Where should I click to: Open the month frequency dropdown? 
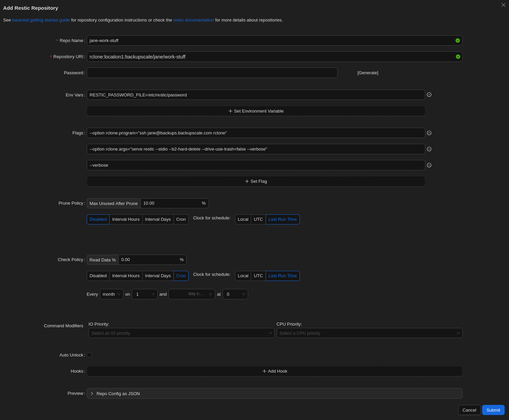pos(111,294)
